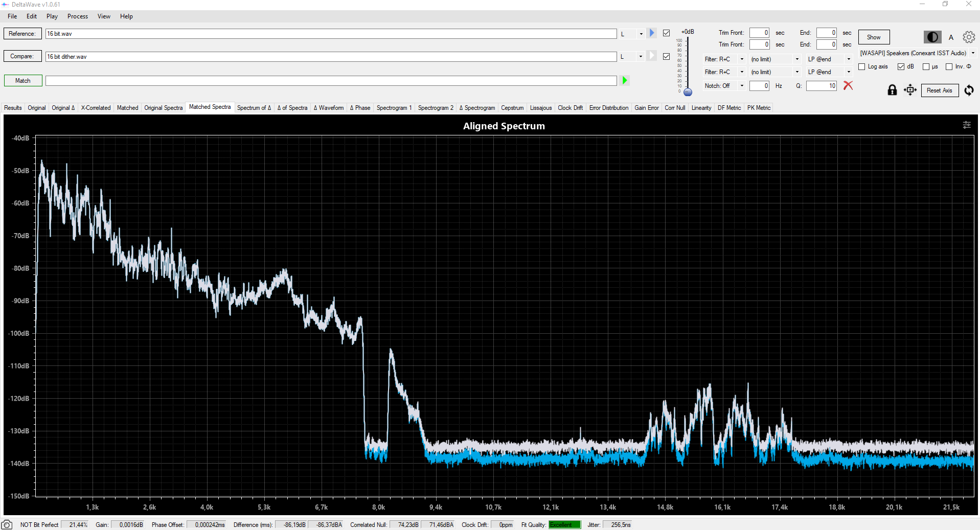Switch to the Lissajous tab
980x530 pixels.
pyautogui.click(x=541, y=108)
